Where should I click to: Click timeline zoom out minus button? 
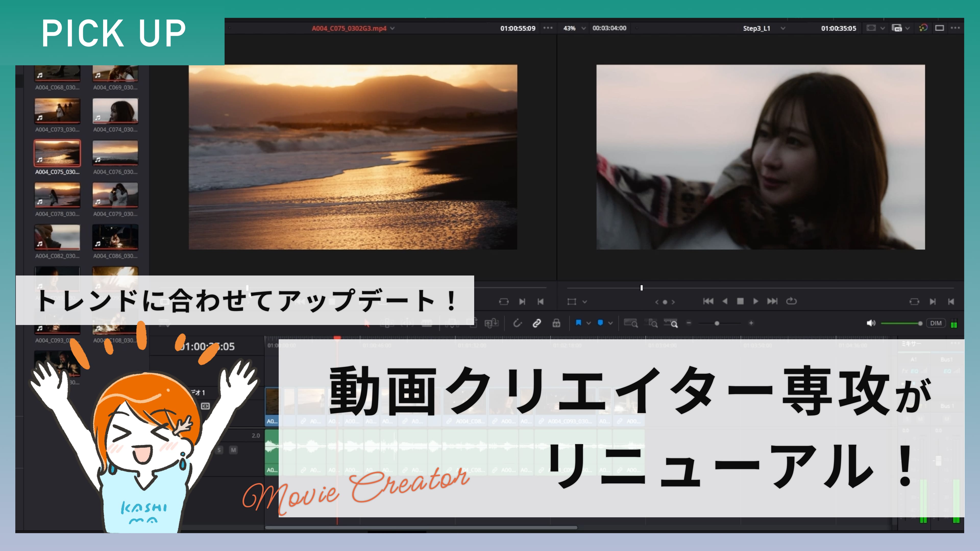[689, 323]
